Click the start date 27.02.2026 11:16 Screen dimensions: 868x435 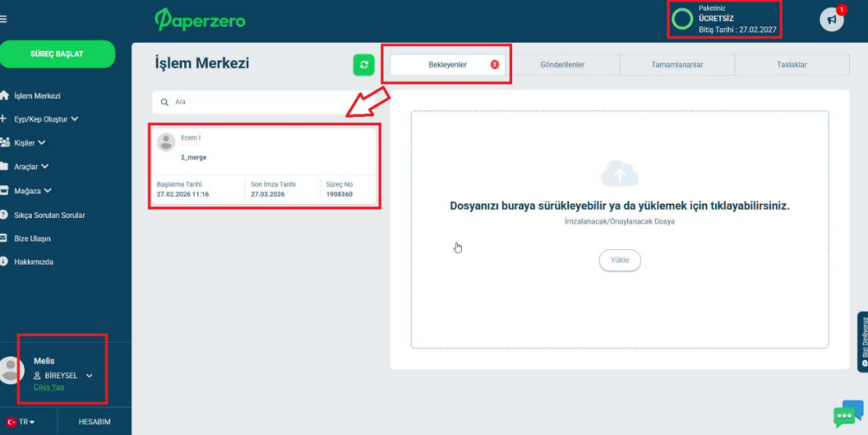[182, 195]
